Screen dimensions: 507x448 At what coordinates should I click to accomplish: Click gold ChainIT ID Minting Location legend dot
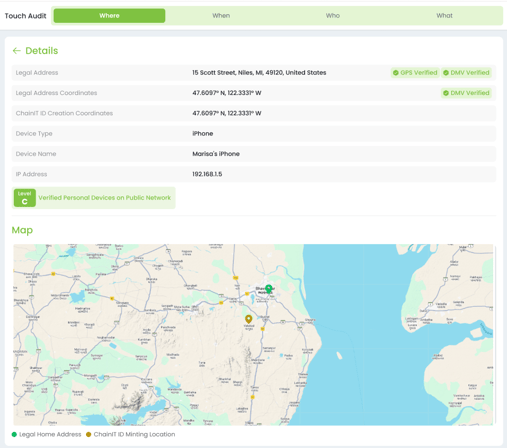tap(88, 434)
